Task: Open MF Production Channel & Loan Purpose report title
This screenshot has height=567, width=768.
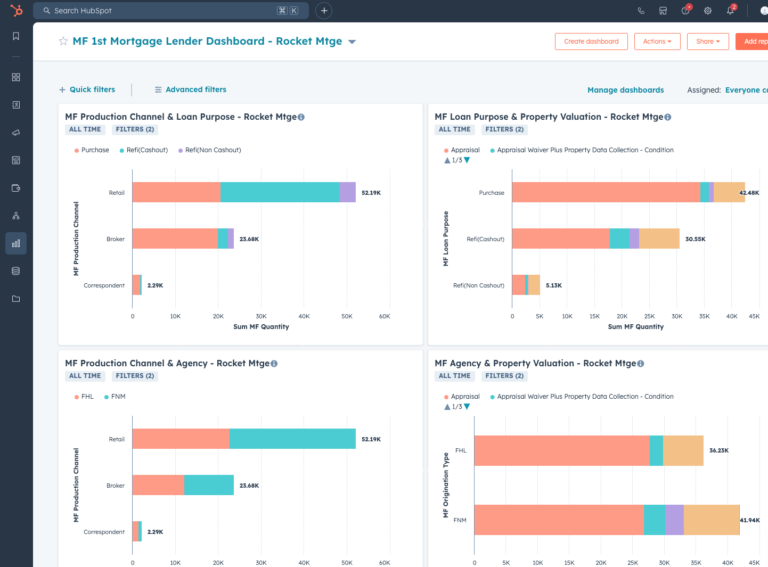Action: (x=181, y=117)
